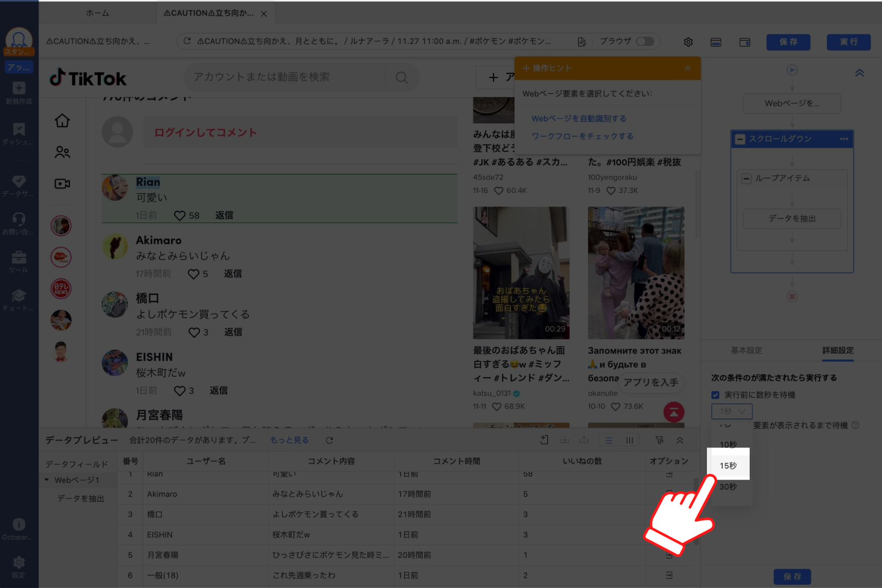Collapse the workflow panel with double chevron
This screenshot has height=588, width=882.
[x=859, y=73]
